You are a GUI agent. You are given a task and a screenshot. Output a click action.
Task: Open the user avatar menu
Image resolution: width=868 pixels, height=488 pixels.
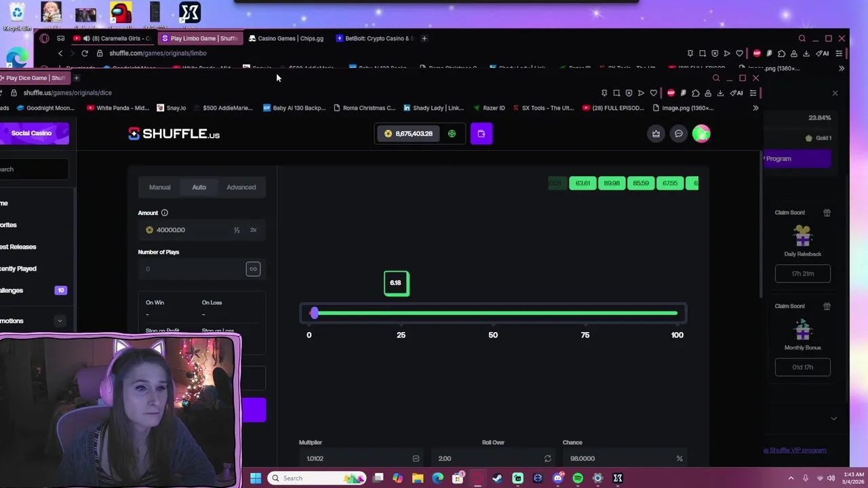point(701,134)
